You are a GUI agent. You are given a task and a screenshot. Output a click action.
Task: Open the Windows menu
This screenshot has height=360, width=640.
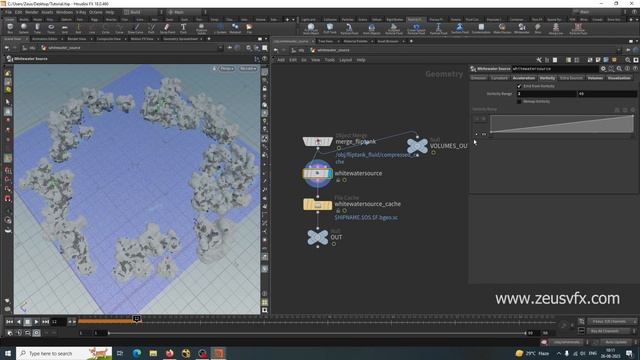(x=64, y=12)
